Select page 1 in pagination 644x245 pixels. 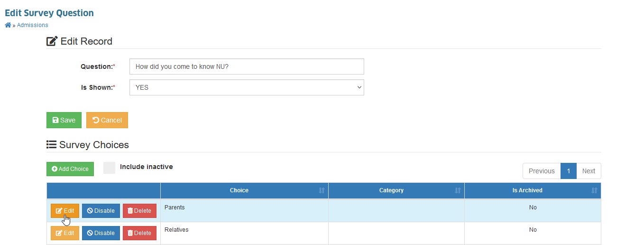[569, 171]
